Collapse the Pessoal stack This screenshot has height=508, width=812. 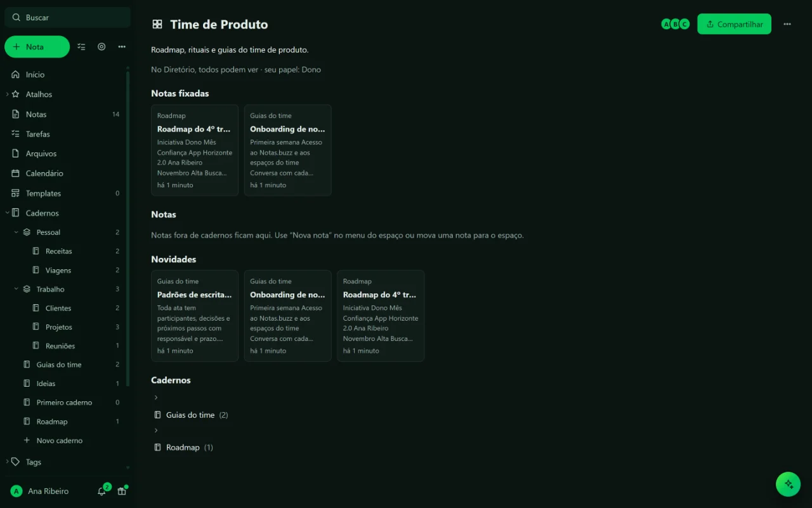pyautogui.click(x=16, y=232)
